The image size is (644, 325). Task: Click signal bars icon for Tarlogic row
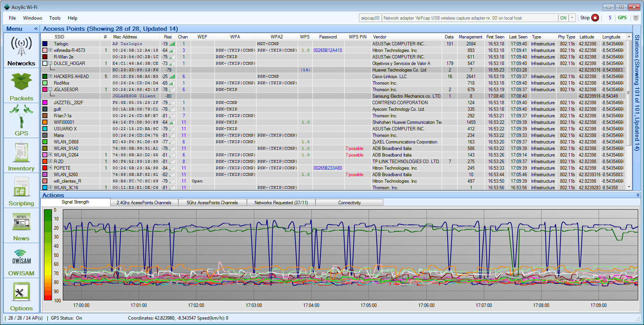coord(172,44)
